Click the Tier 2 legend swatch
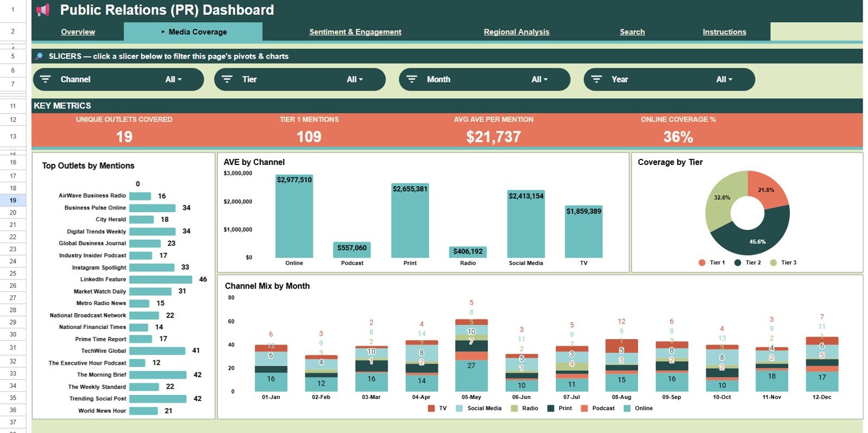The image size is (868, 433). (x=738, y=263)
